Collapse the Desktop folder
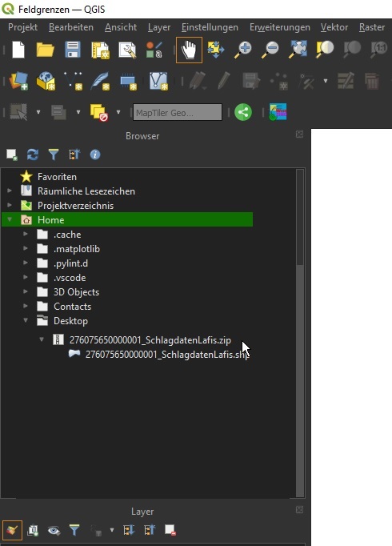The width and height of the screenshot is (392, 546). (26, 320)
